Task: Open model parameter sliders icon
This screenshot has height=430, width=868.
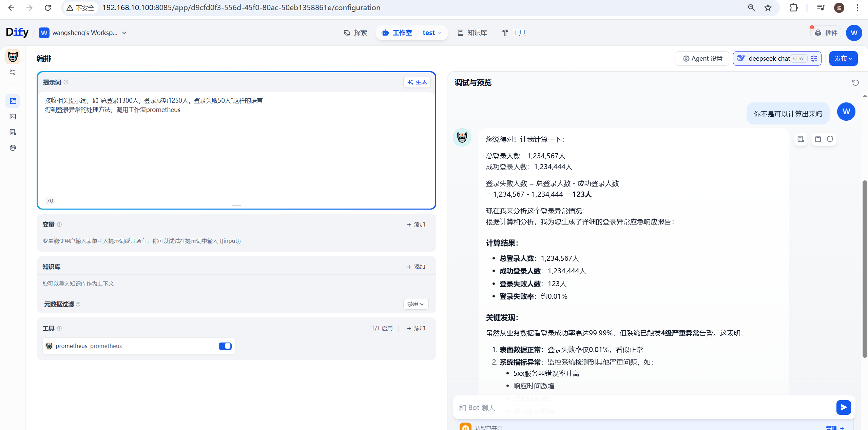Action: [814, 59]
